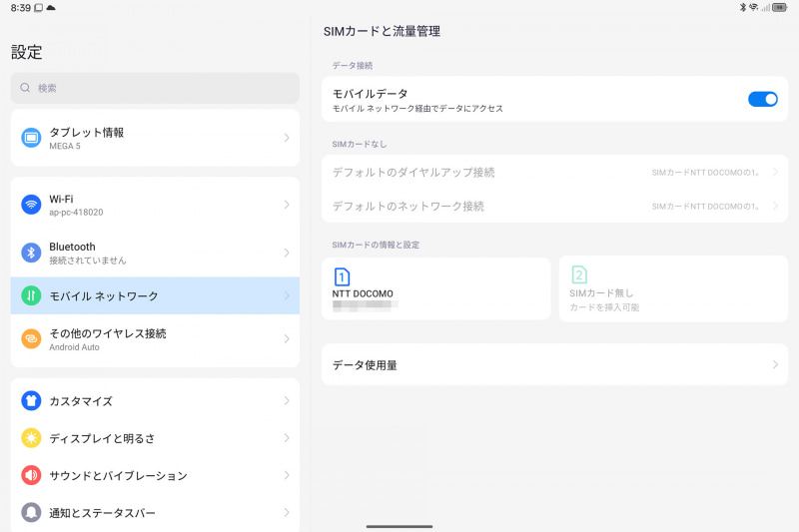Tap the SIM 2 card icon
This screenshot has height=532, width=799.
(x=579, y=274)
